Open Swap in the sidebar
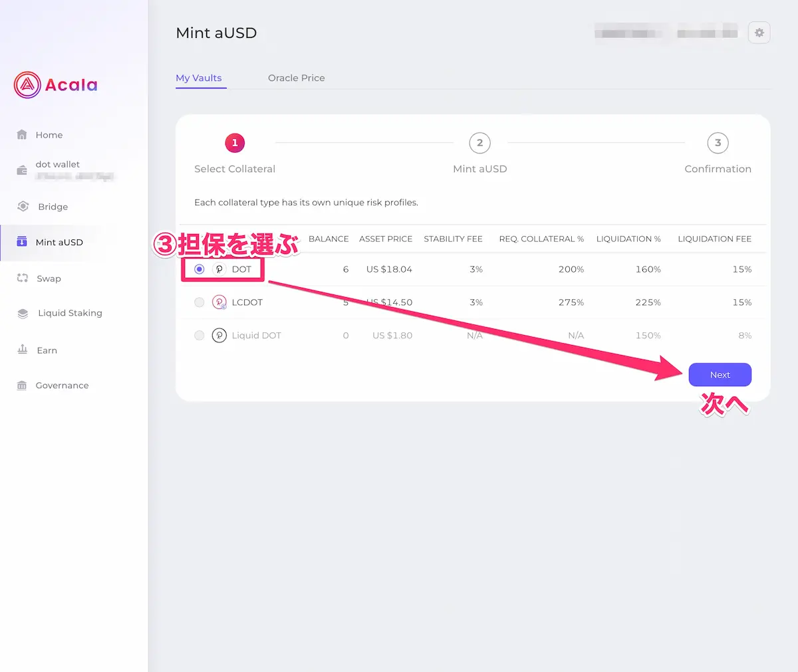 49,279
